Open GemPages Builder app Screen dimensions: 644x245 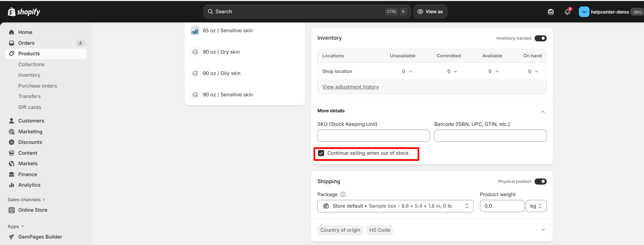(40, 237)
